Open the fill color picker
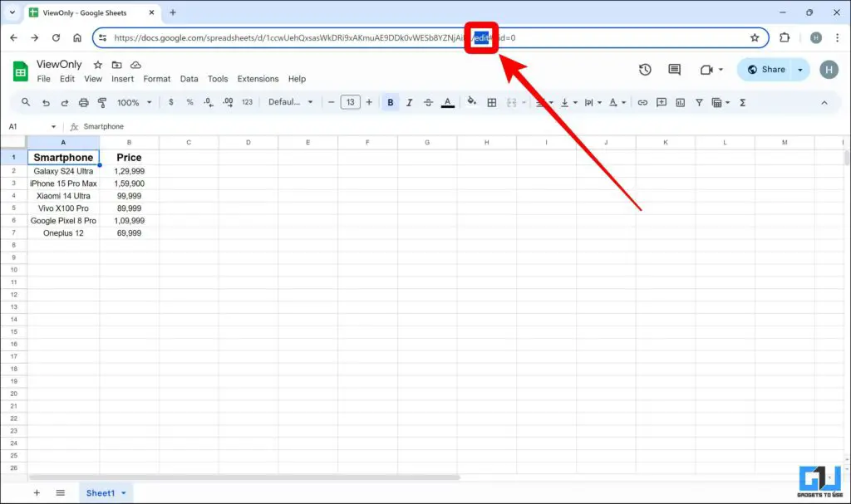The width and height of the screenshot is (851, 504). tap(472, 101)
